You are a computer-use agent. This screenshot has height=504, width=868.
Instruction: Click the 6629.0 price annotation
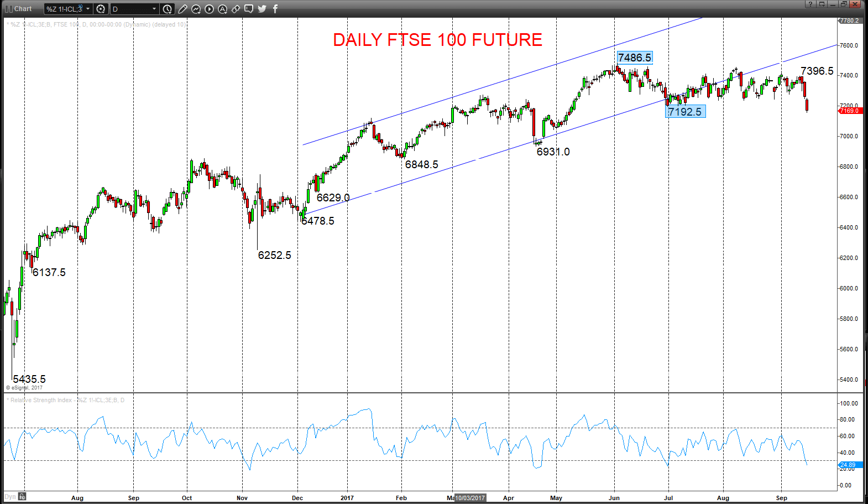tap(333, 198)
